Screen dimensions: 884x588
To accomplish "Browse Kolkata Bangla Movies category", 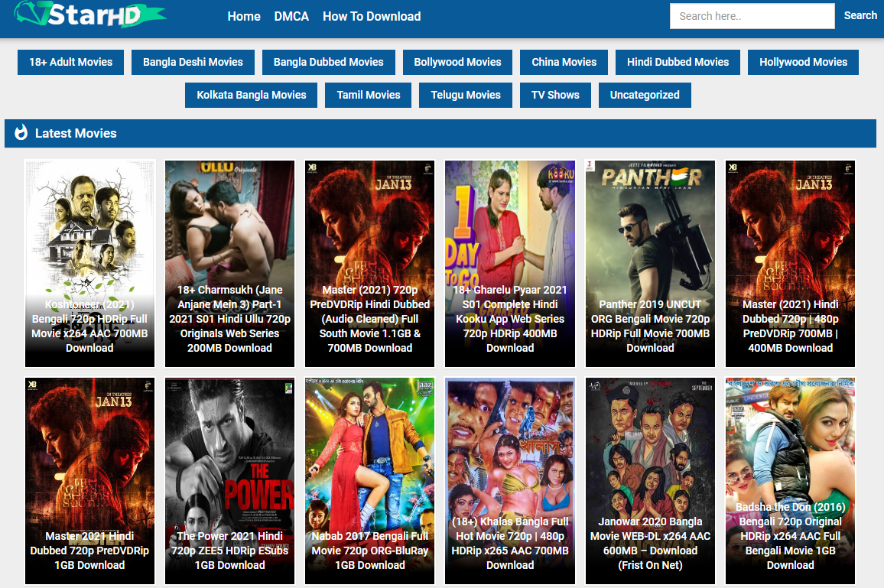I will pyautogui.click(x=252, y=95).
